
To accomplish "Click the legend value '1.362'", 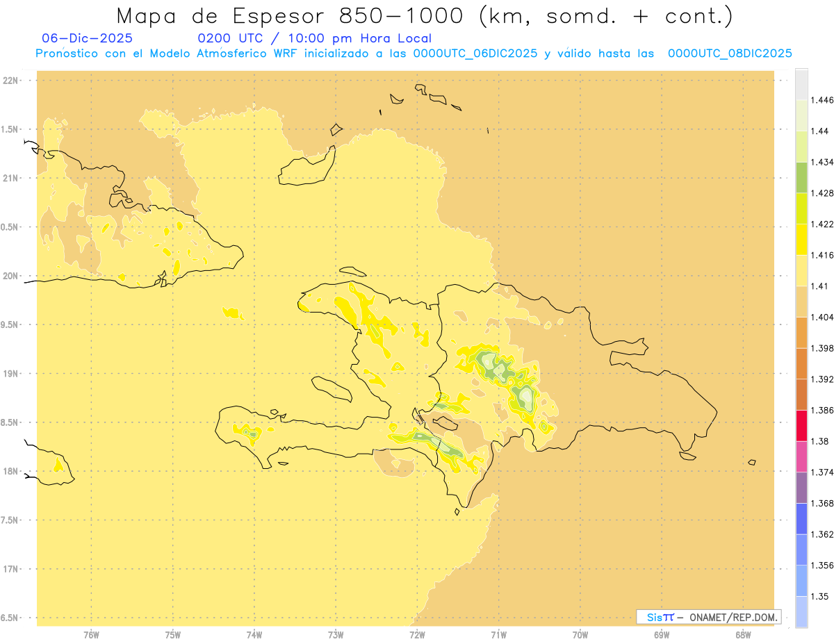I will click(x=821, y=534).
